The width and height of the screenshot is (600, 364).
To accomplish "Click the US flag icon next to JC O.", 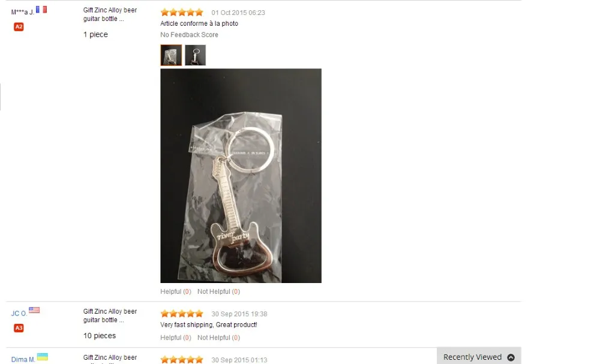I will (34, 309).
